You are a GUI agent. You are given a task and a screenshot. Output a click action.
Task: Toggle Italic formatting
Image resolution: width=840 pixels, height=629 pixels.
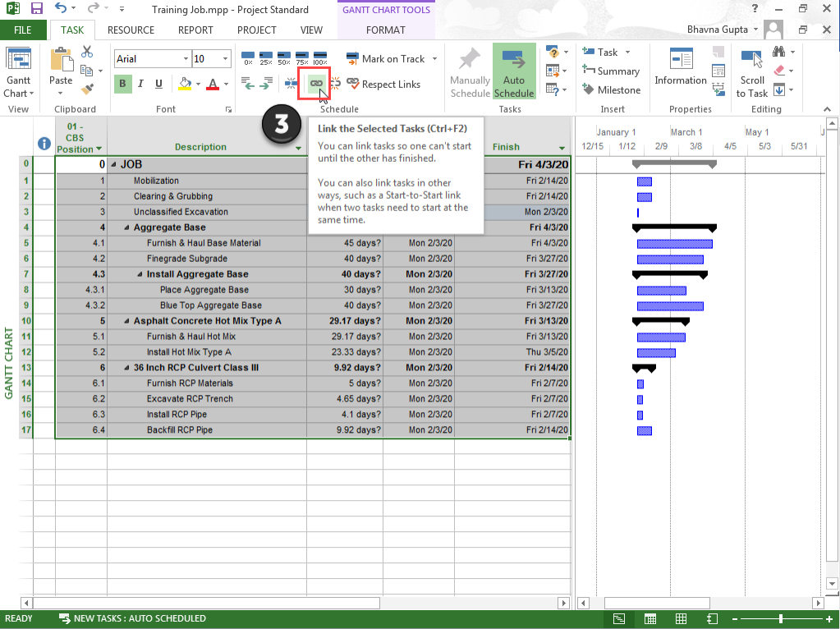140,84
